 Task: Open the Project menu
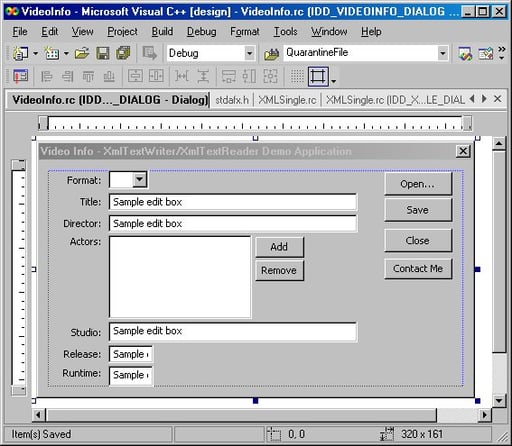click(x=122, y=32)
